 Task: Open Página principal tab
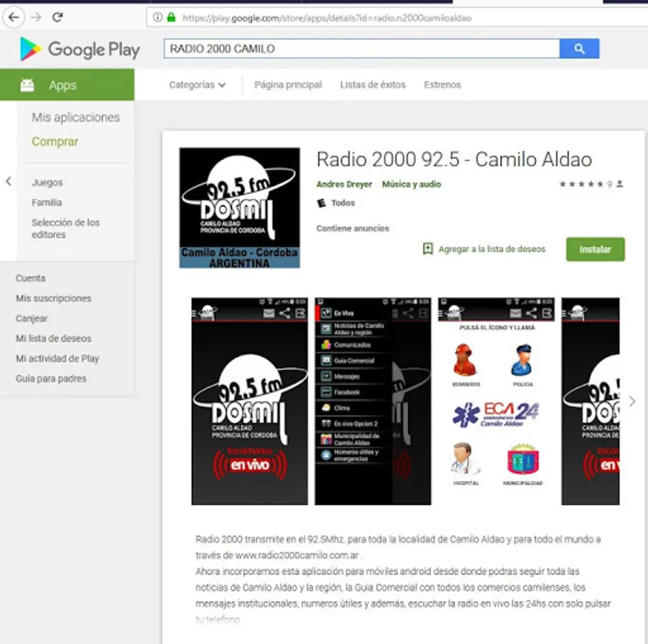(x=288, y=85)
